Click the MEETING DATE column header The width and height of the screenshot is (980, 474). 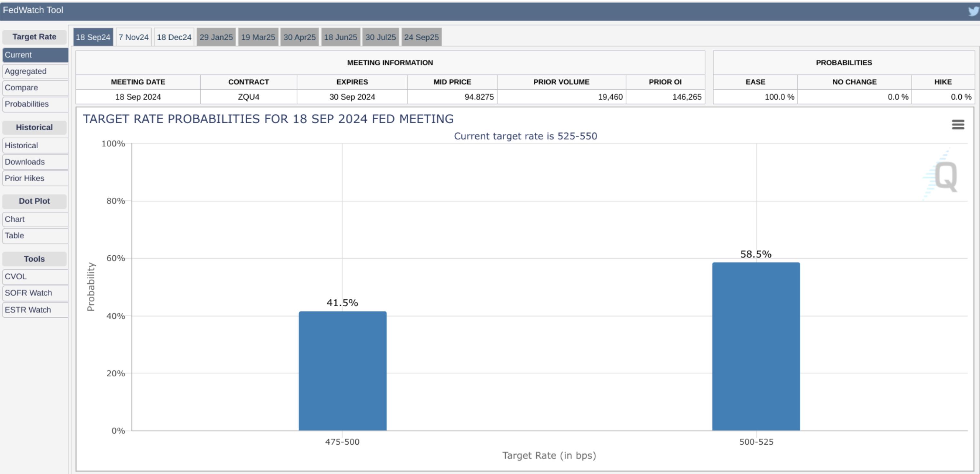[x=138, y=82]
